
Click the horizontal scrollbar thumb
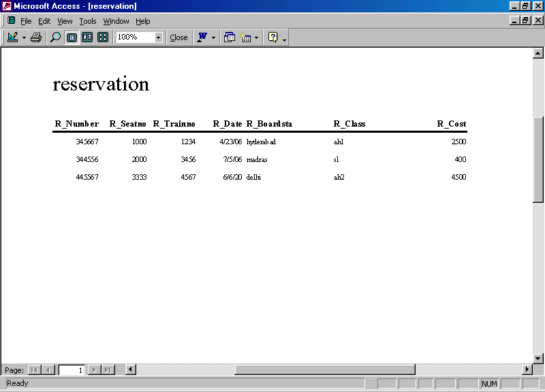coord(325,370)
